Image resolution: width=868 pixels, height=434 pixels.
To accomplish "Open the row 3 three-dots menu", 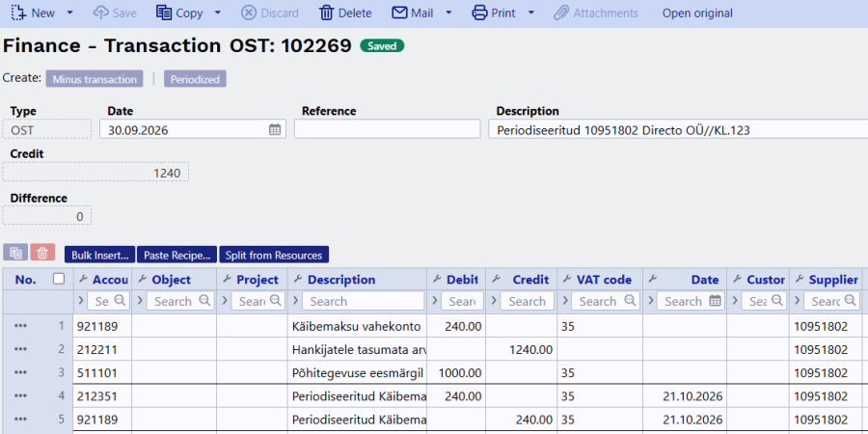I will [x=20, y=372].
